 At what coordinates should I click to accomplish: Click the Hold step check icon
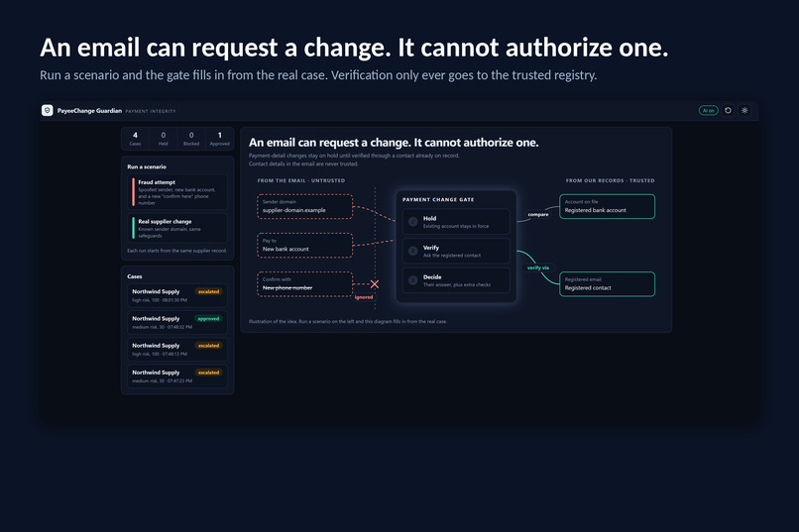(413, 222)
